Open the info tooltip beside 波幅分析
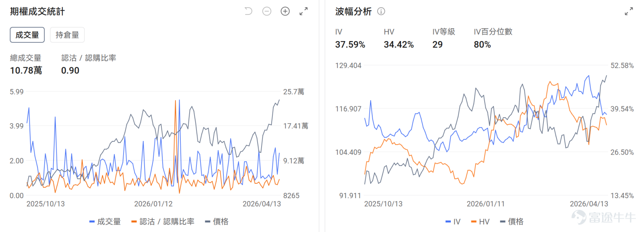Viewport: 644px width, 232px height. (381, 11)
